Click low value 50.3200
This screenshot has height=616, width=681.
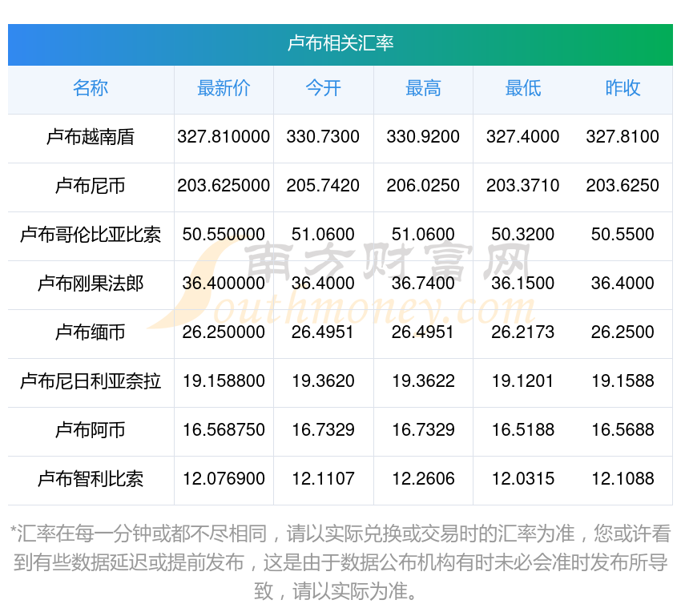[x=523, y=235]
